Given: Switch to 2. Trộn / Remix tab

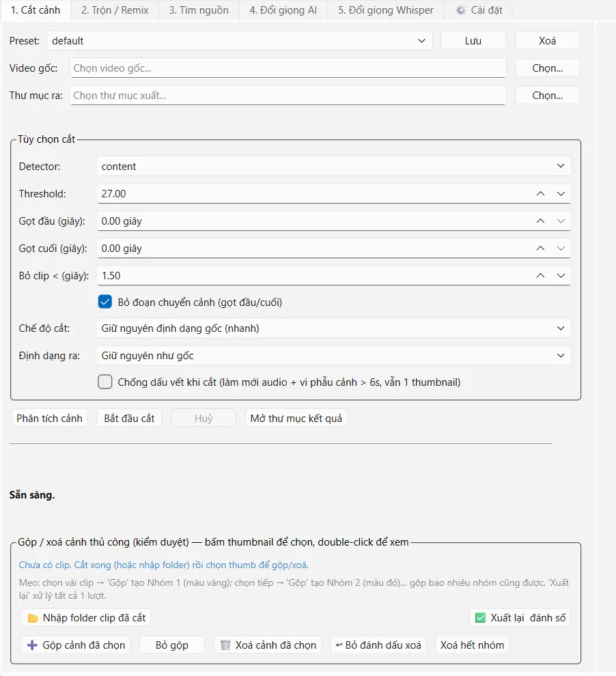Looking at the screenshot, I should 115,10.
